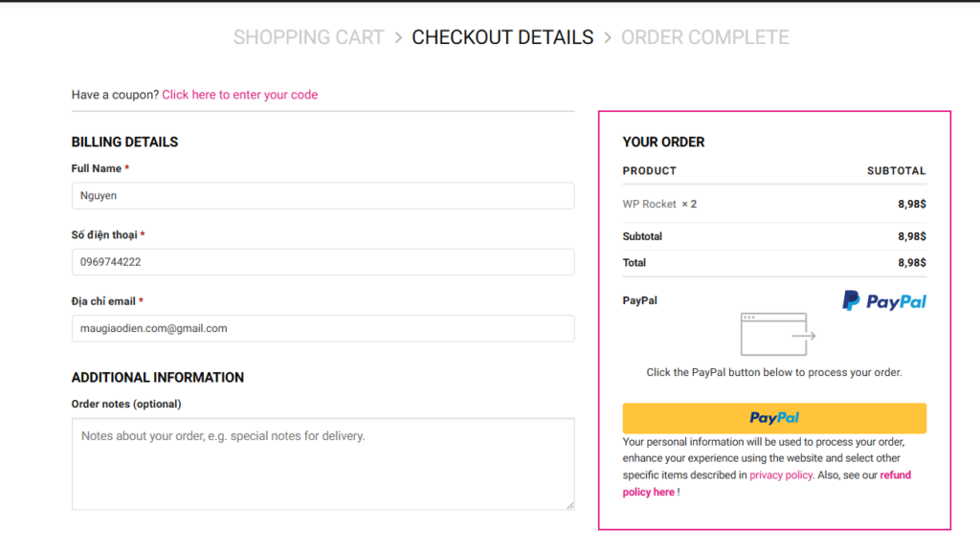Screen dimensions: 980x552
Task: Select the Địa chỉ email field
Action: [323, 328]
